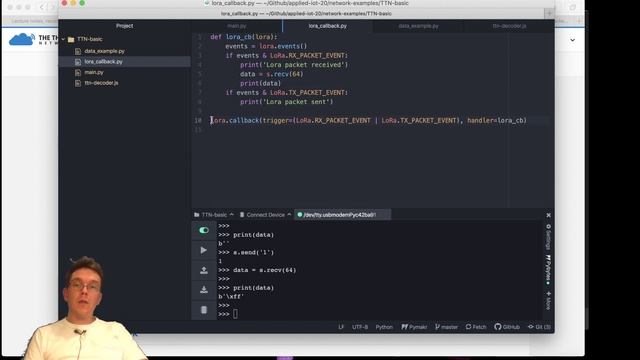Open the More option in Pymakr panel
This screenshot has width=640, height=360.
(549, 301)
